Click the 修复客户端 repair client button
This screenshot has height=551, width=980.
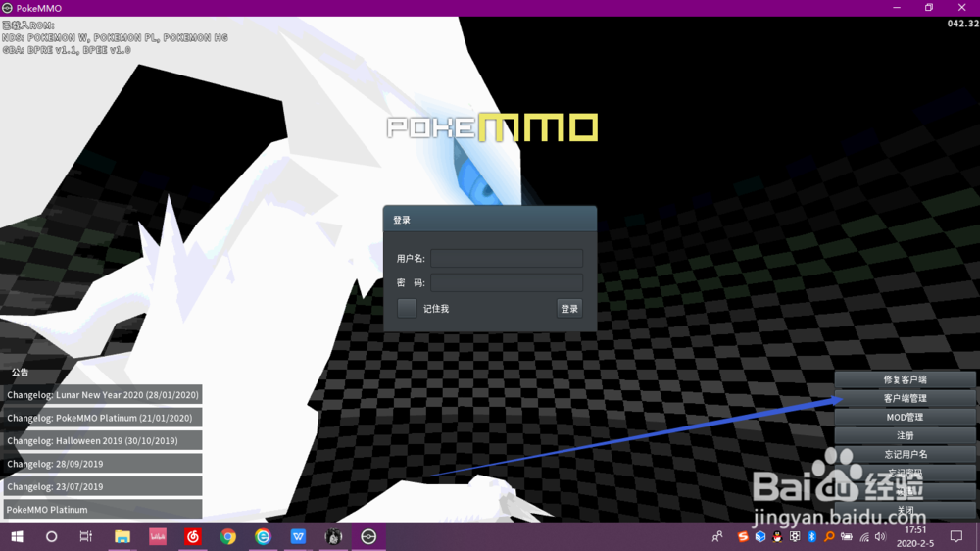coord(905,379)
